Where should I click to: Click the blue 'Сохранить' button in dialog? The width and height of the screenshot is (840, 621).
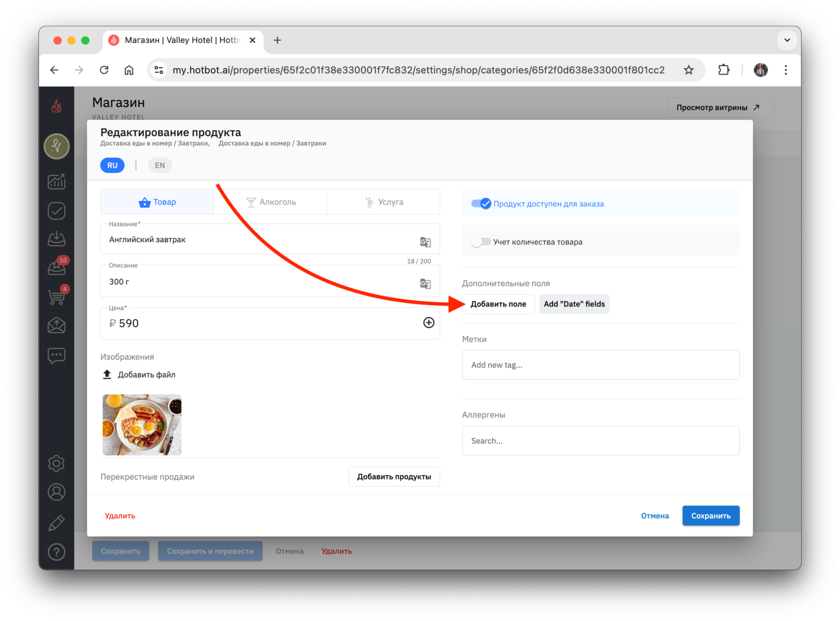710,515
